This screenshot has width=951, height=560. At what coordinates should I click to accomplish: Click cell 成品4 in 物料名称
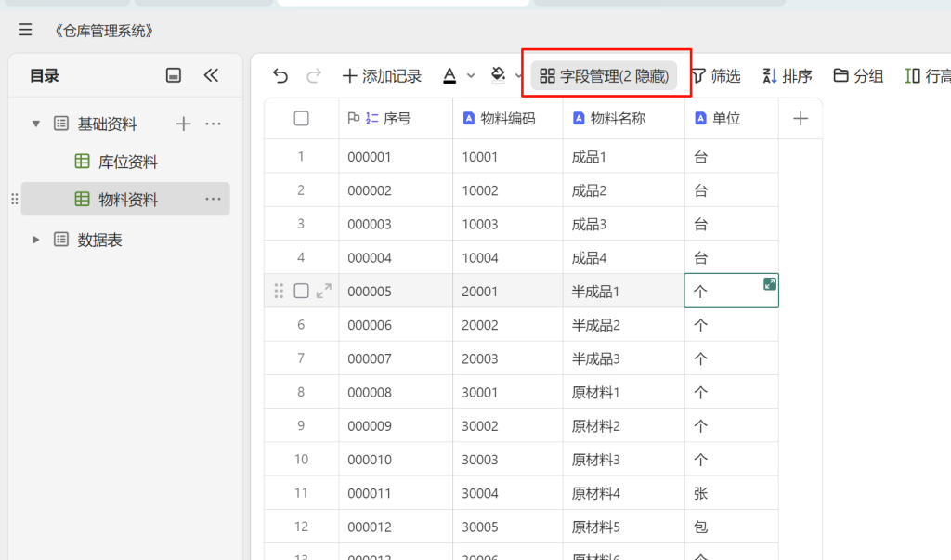coord(624,257)
